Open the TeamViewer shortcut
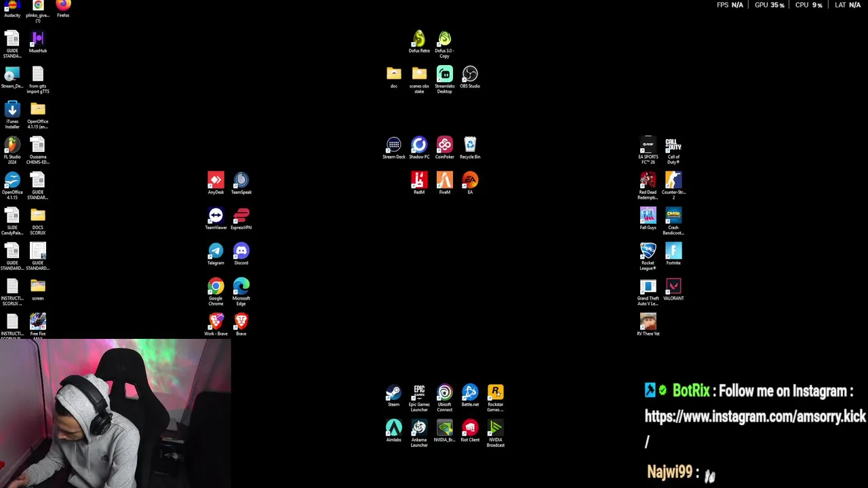Screen dimensions: 868x488 point(216,219)
